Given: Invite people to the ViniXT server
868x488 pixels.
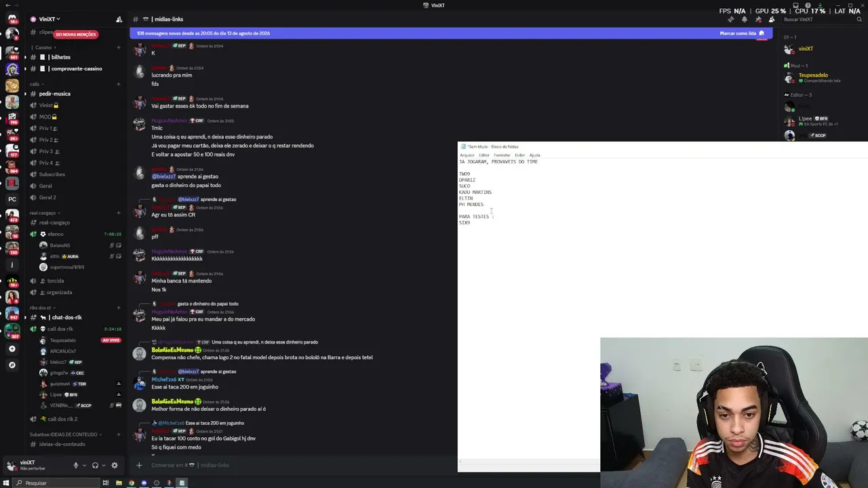Looking at the screenshot, I should pos(119,19).
